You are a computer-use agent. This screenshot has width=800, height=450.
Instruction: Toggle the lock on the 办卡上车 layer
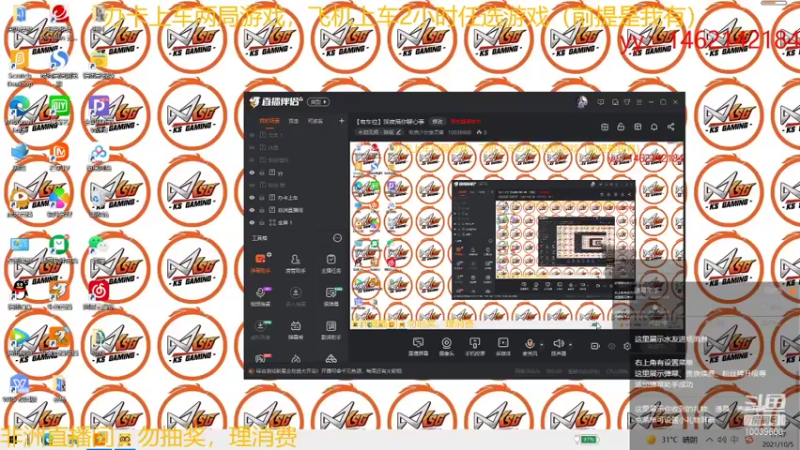coord(262,197)
